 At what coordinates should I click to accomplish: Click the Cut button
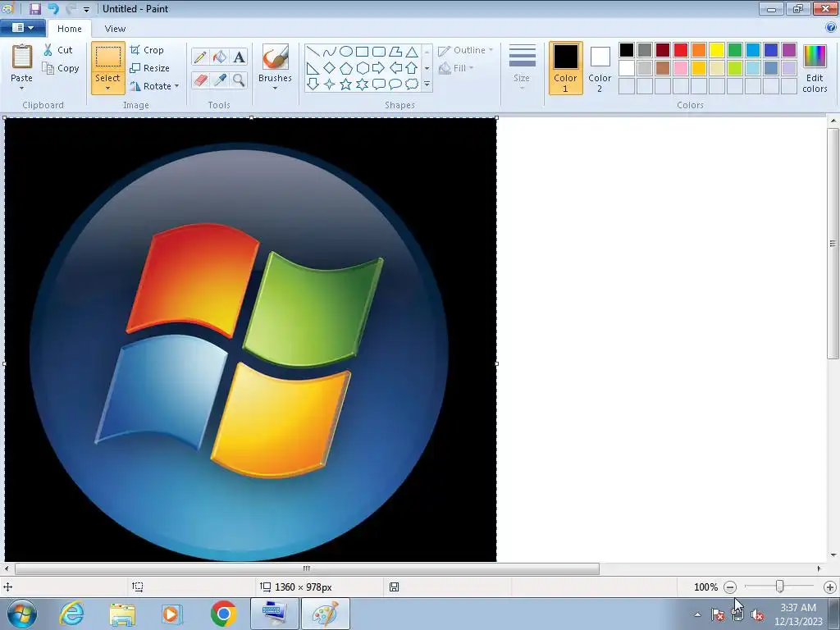(58, 50)
